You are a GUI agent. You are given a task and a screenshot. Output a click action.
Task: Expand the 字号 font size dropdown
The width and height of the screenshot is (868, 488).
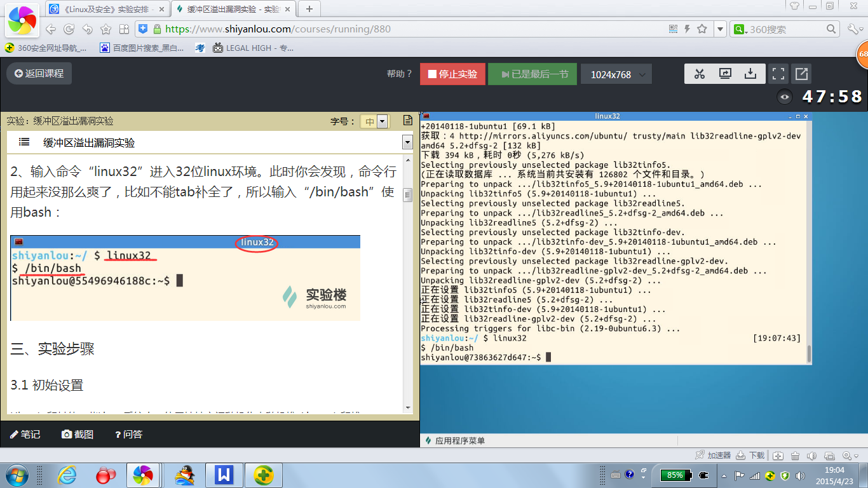coord(382,121)
